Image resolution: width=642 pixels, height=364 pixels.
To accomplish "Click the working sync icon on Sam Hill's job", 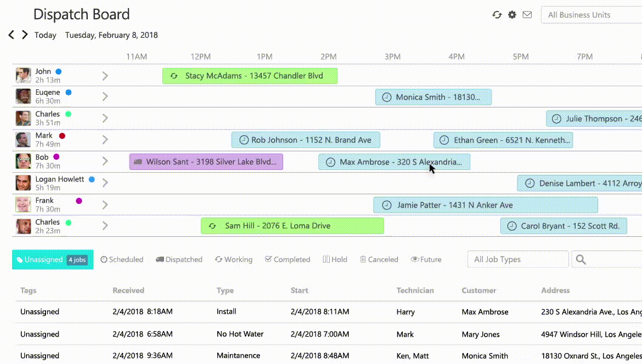I will 212,225.
